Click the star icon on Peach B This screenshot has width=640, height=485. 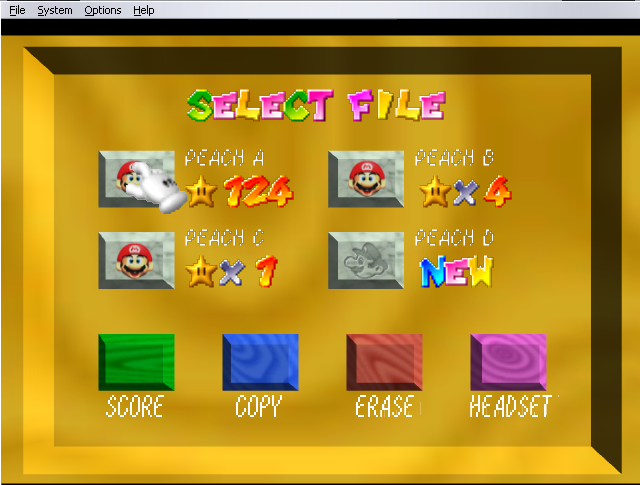[435, 191]
